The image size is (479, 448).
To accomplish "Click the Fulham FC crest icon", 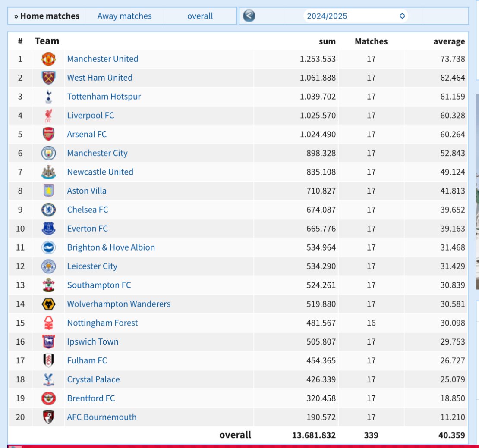I will click(49, 361).
